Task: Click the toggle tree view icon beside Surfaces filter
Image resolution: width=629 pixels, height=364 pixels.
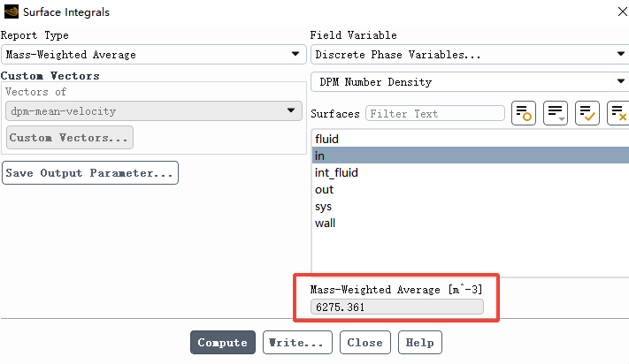Action: coord(524,113)
